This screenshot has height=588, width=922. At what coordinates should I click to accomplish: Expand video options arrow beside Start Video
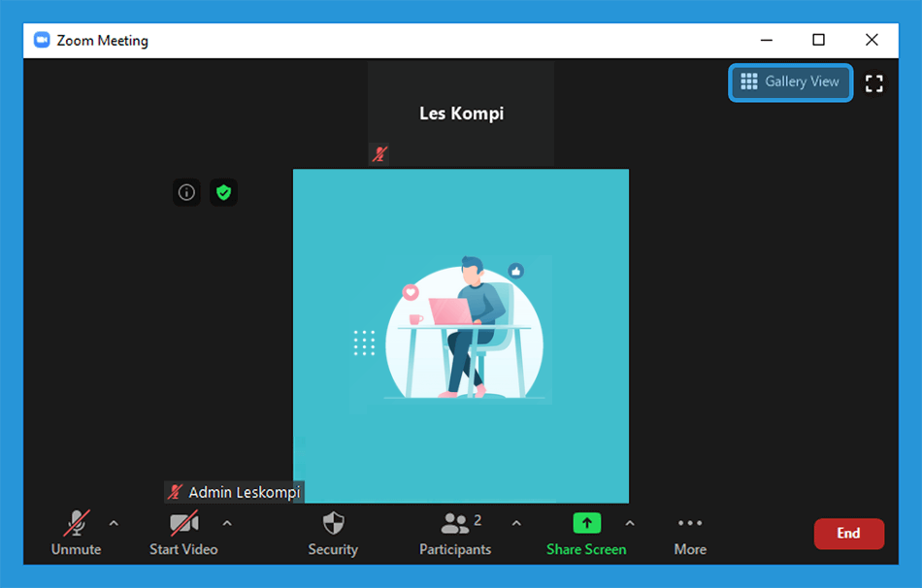pyautogui.click(x=227, y=523)
